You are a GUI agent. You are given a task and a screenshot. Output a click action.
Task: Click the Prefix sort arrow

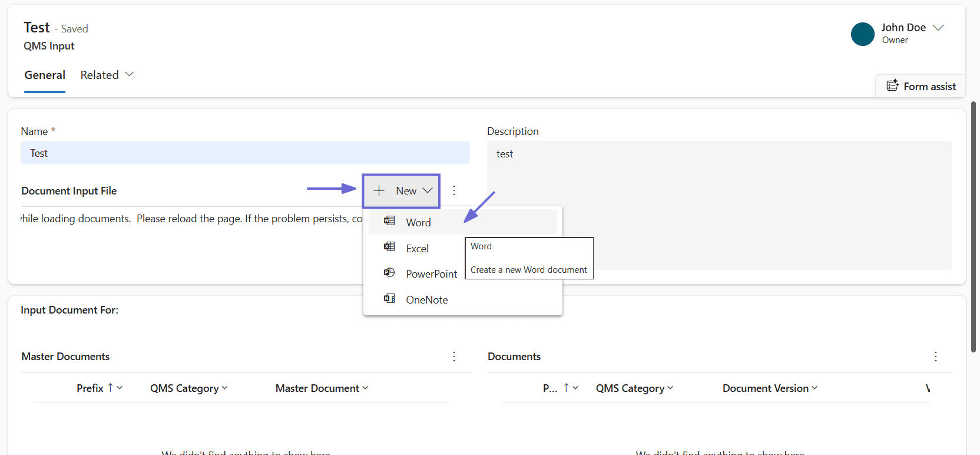(110, 387)
